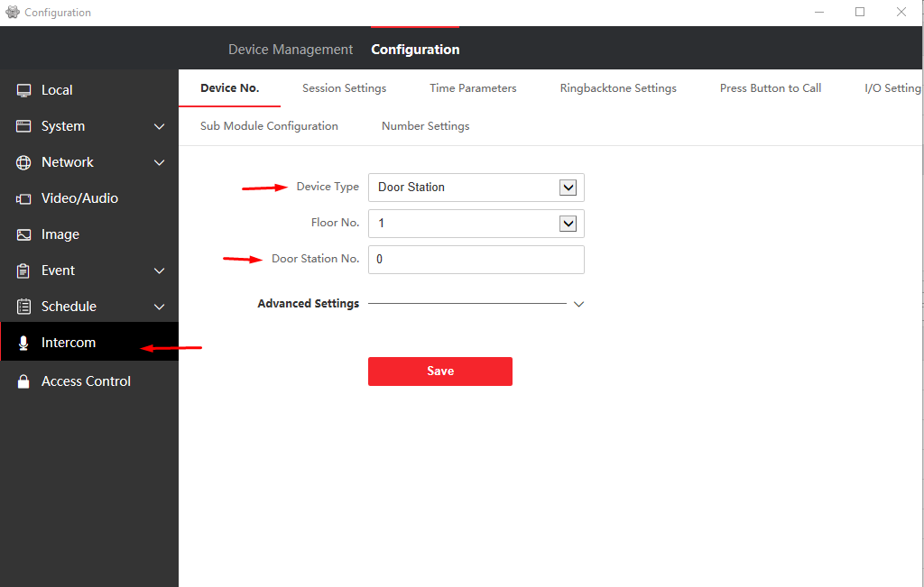
Task: Select the Access Control lock icon
Action: point(23,381)
